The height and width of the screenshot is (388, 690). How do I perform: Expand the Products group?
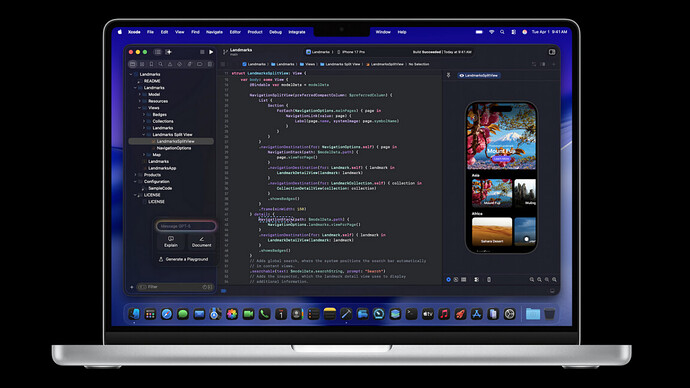(135, 175)
